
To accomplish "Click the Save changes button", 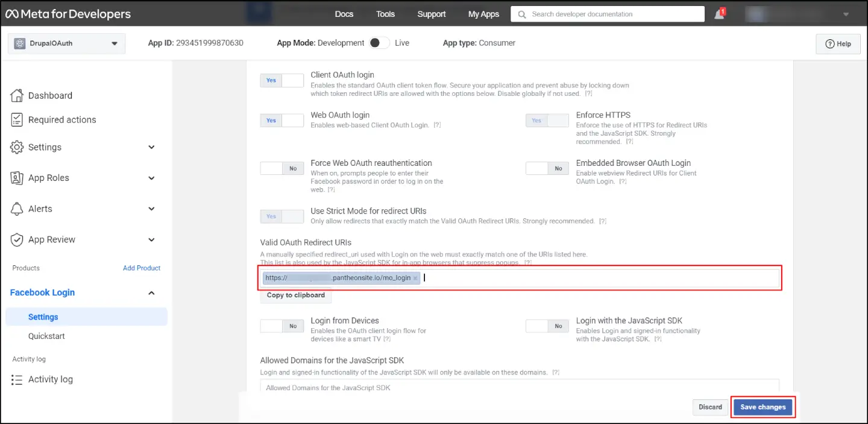I will [x=763, y=407].
